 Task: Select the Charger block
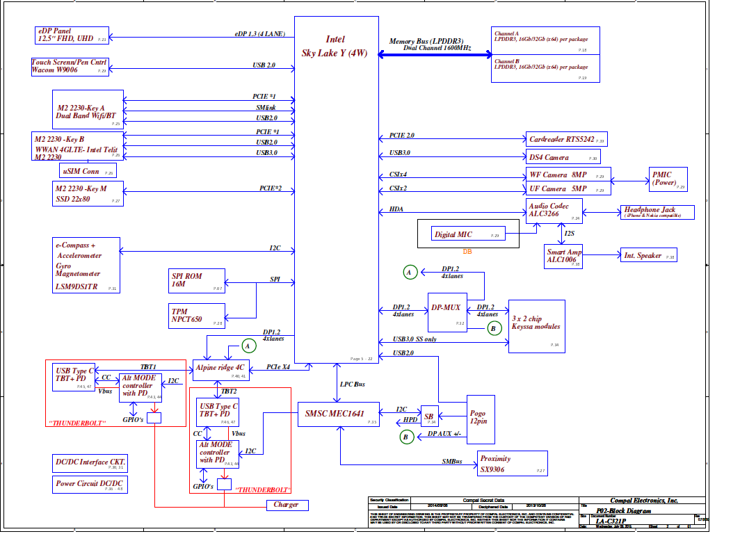point(287,505)
